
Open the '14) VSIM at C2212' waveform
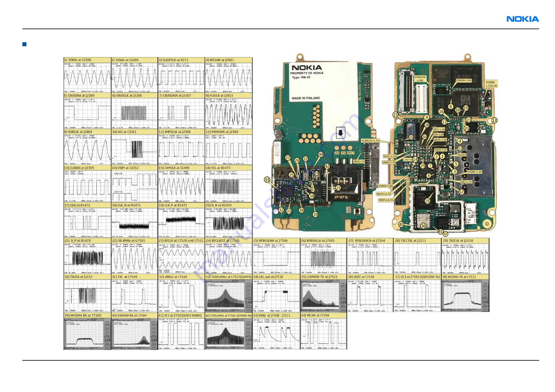tap(135, 187)
